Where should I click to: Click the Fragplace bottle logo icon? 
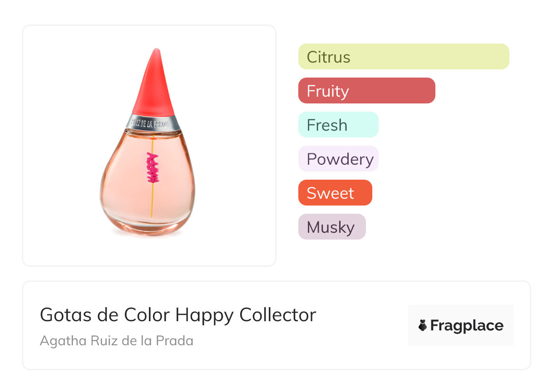pos(423,325)
